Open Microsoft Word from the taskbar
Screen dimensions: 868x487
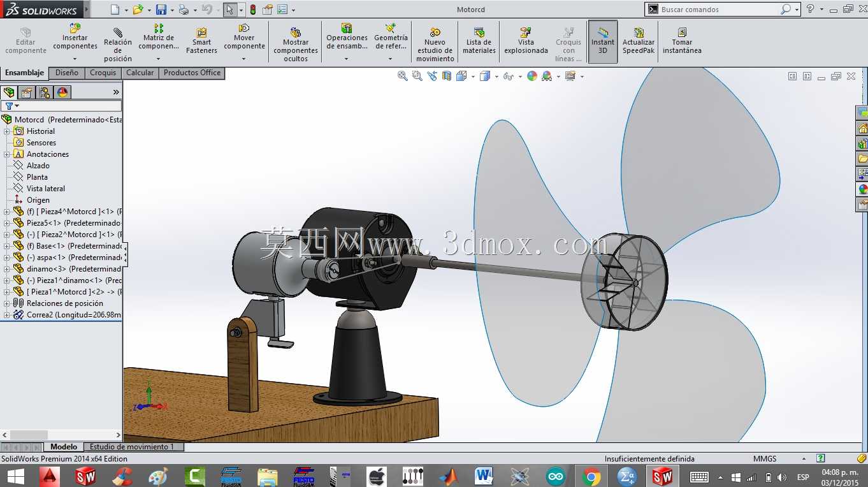tap(484, 476)
